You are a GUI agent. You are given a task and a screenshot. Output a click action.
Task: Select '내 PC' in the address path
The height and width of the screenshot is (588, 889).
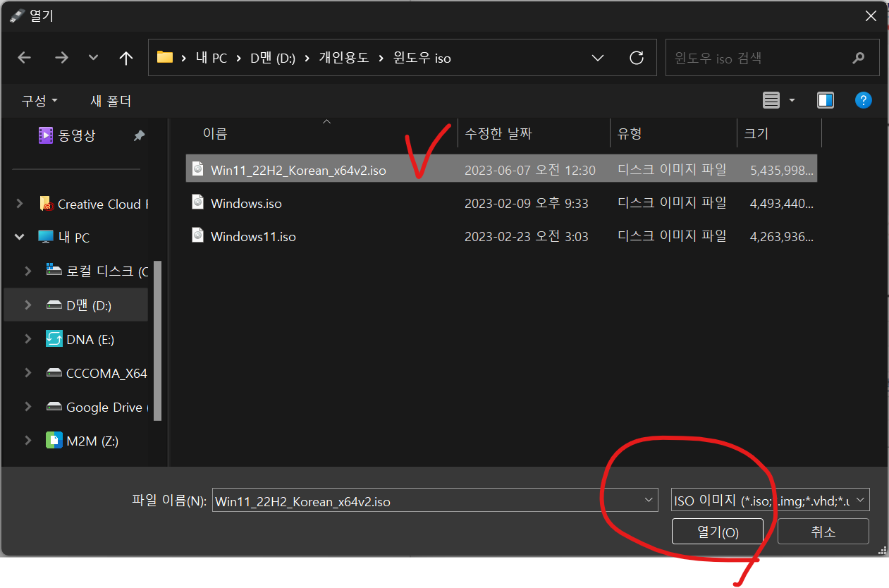pyautogui.click(x=211, y=58)
